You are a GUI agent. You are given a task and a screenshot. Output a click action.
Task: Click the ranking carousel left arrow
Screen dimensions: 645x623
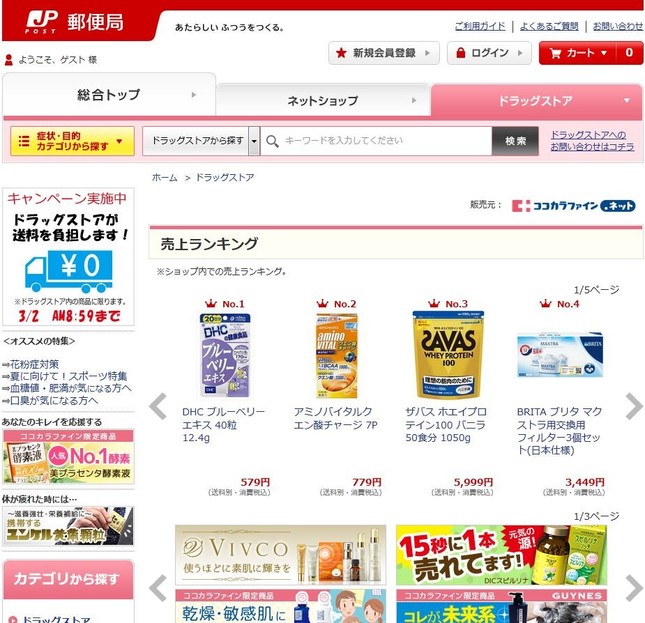click(x=158, y=406)
